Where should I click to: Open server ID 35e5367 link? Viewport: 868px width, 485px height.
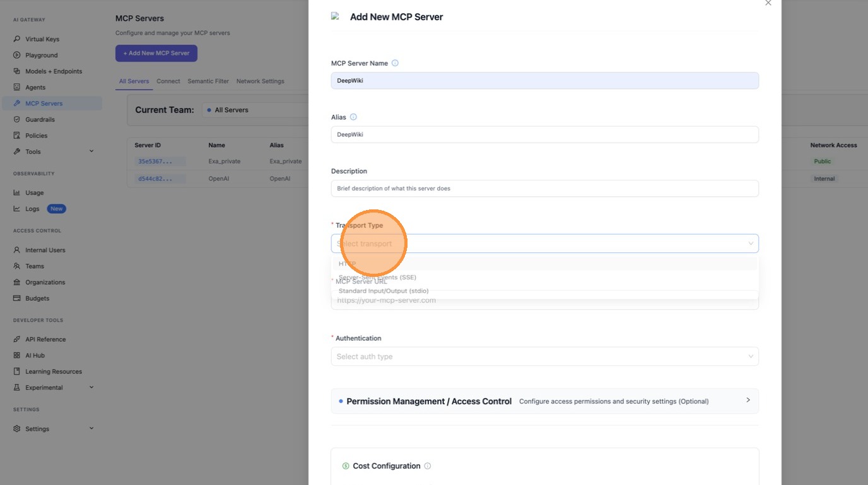click(x=155, y=161)
